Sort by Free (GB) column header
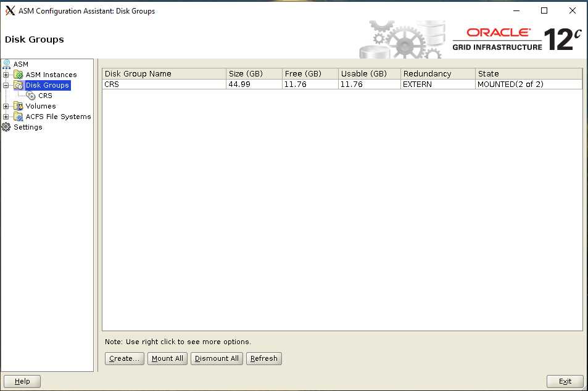The image size is (588, 391). click(310, 73)
